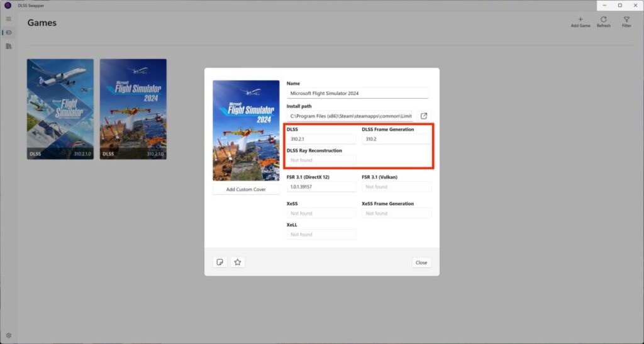Click the XeLL Not found field
Screen dimensions: 644x344
321,235
